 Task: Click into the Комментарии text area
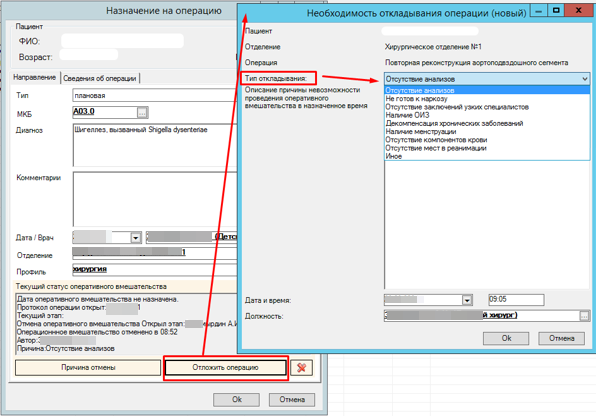155,199
